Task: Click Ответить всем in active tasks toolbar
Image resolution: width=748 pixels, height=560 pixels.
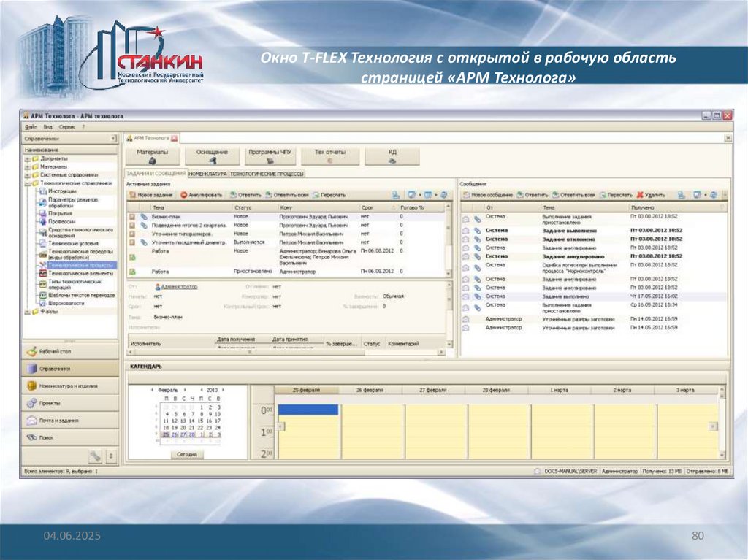Action: (287, 195)
